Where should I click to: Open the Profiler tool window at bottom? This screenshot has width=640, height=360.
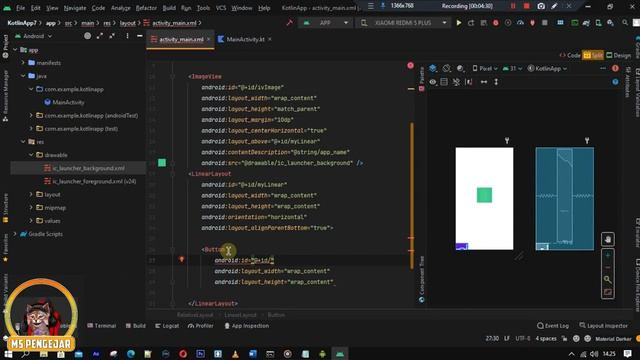coord(200,326)
